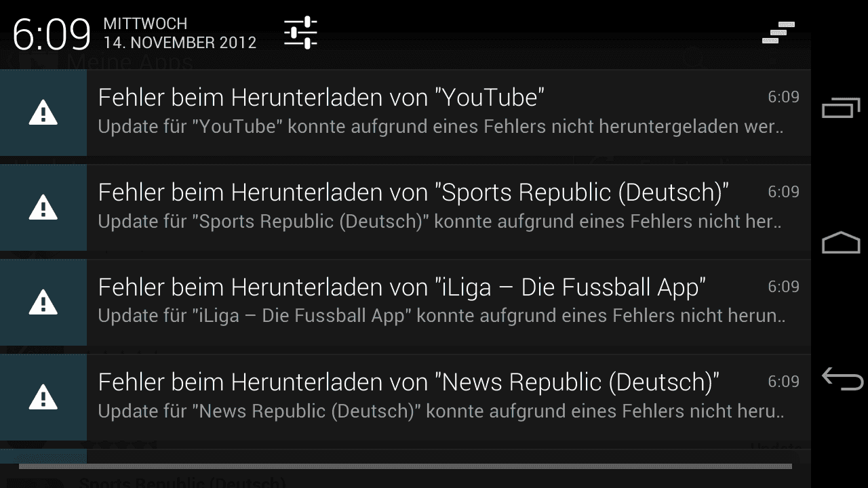Tap the home navigation button

tap(841, 243)
